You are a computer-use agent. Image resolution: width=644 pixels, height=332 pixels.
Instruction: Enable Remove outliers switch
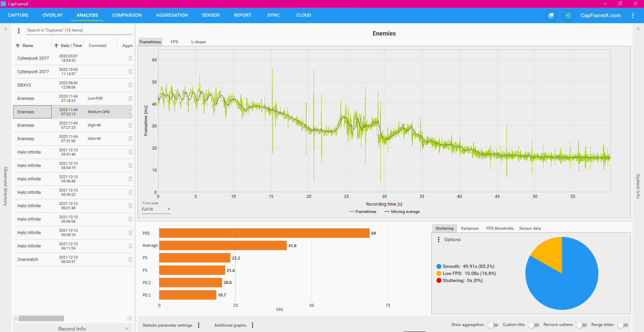(x=581, y=325)
